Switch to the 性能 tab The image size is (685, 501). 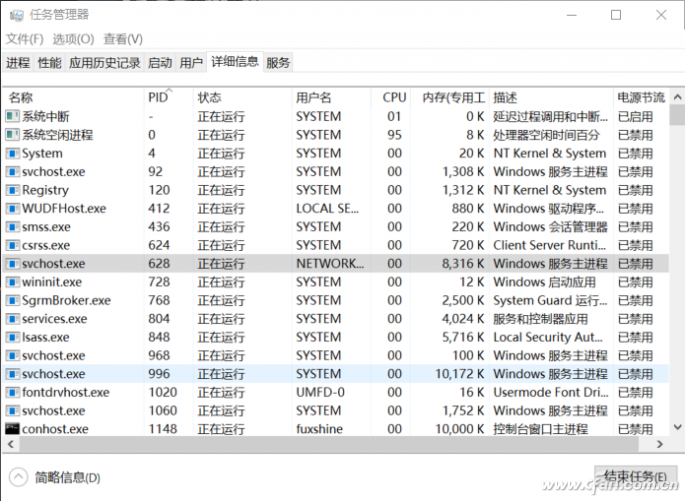(49, 63)
